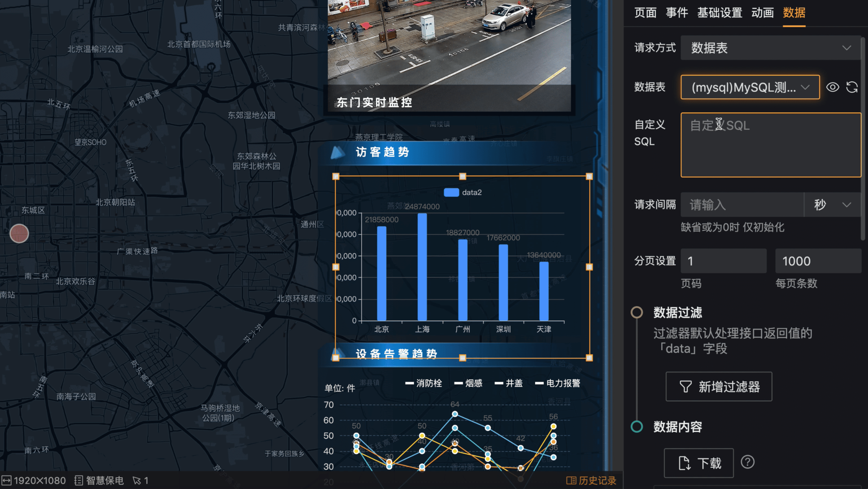
Task: Click the help question mark icon
Action: pos(747,462)
